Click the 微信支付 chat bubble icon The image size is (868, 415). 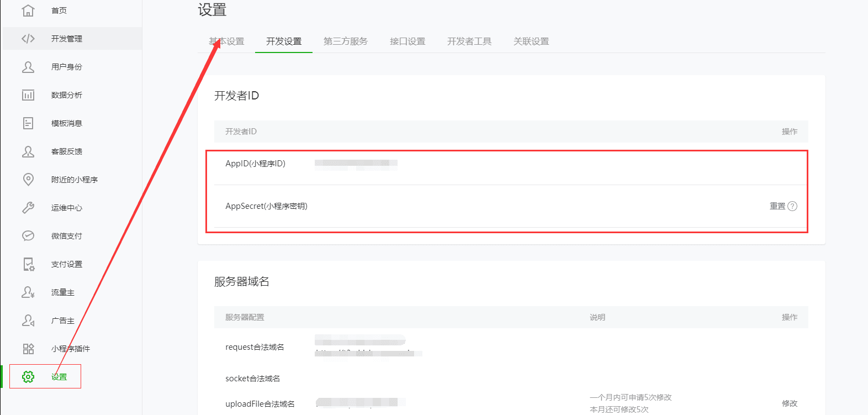(x=28, y=236)
